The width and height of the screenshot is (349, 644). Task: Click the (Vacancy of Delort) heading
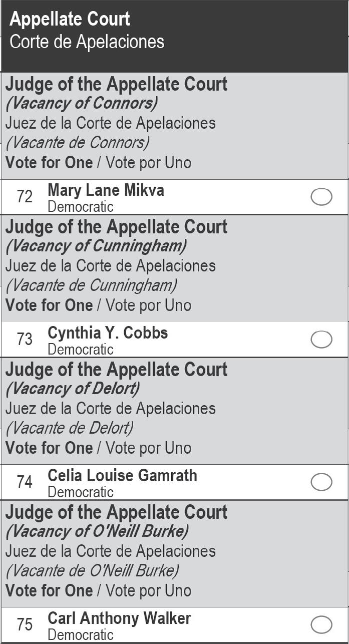click(73, 389)
